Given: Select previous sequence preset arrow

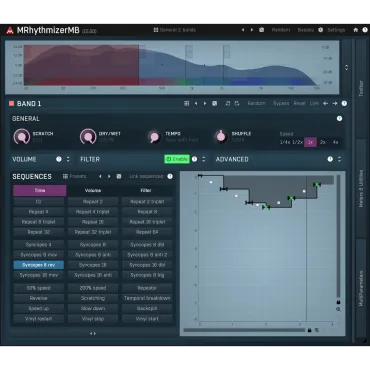Looking at the screenshot, I should pos(100,176).
